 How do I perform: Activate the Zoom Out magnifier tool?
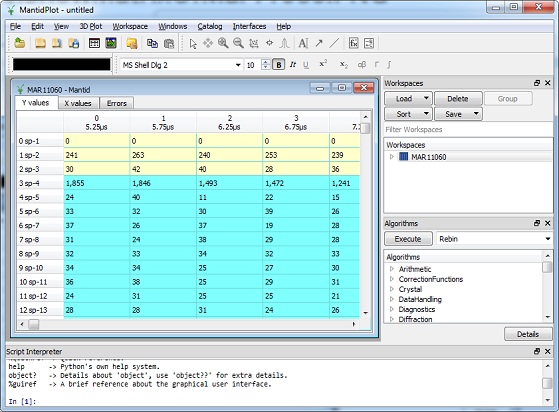pos(238,43)
